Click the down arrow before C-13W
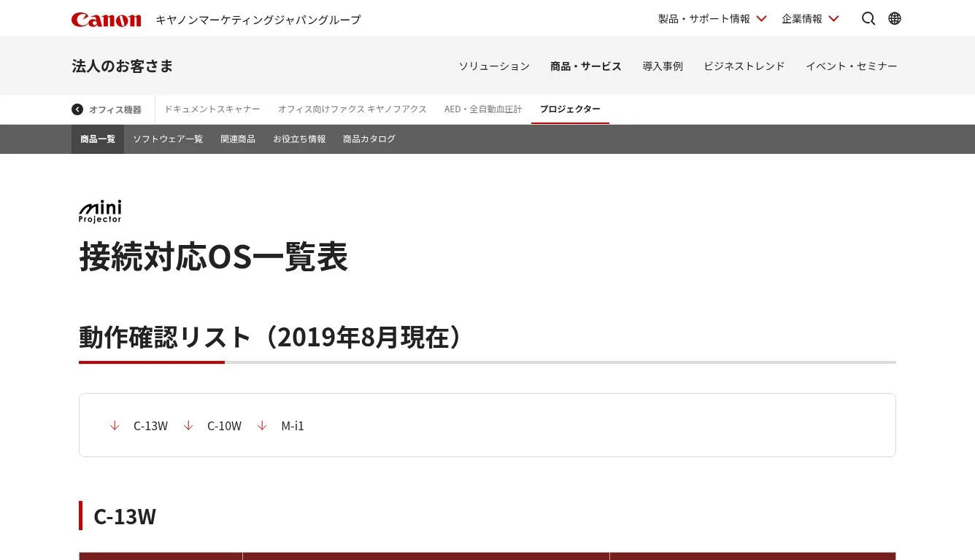The height and width of the screenshot is (560, 975). tap(115, 426)
